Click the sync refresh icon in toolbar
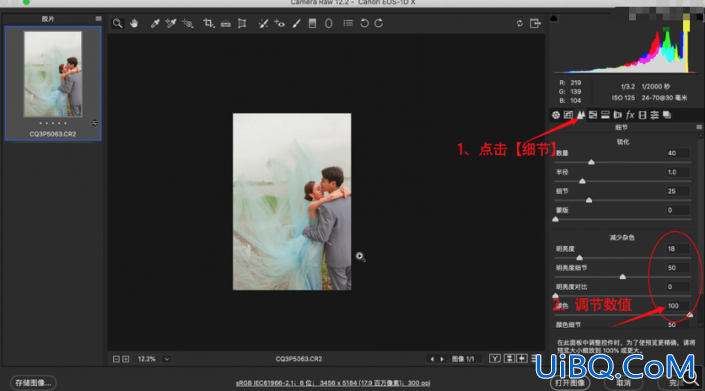Image resolution: width=705 pixels, height=391 pixels. point(520,23)
